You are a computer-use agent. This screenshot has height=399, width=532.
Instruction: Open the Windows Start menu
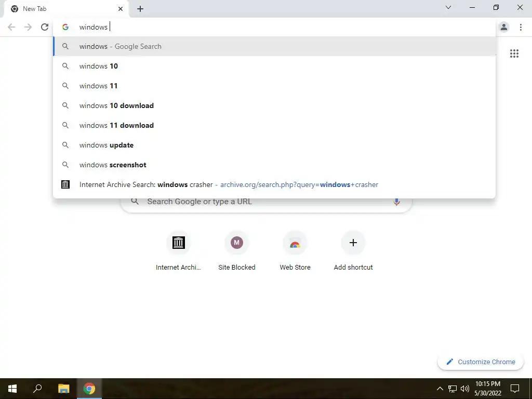click(12, 389)
